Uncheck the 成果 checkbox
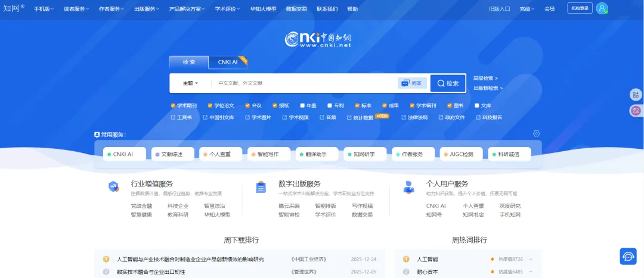Image resolution: width=644 pixels, height=278 pixels. pos(385,105)
